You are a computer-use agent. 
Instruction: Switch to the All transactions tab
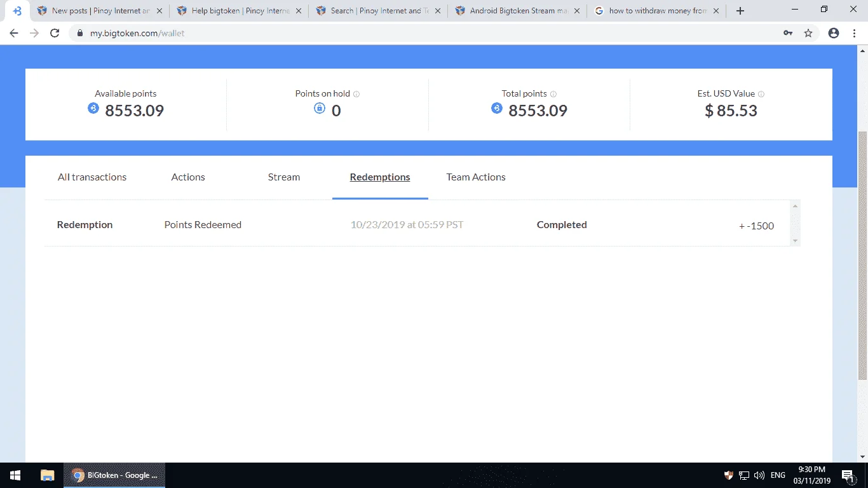click(92, 177)
